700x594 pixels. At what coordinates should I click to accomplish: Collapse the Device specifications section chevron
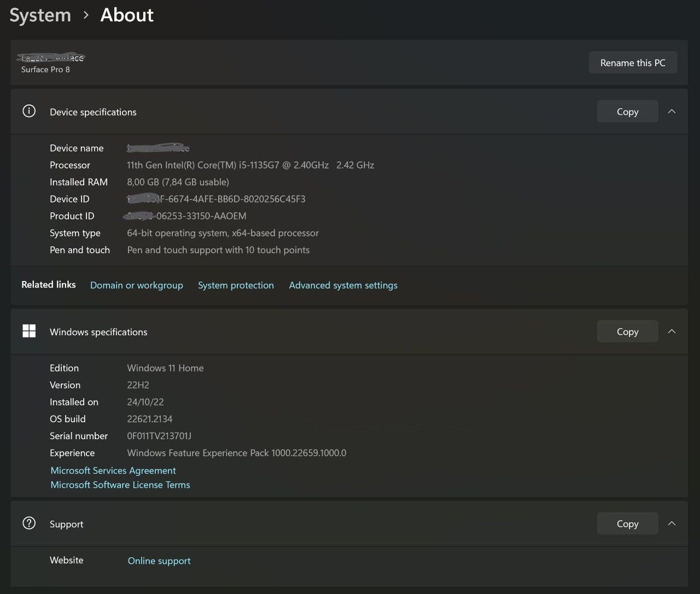(x=672, y=112)
